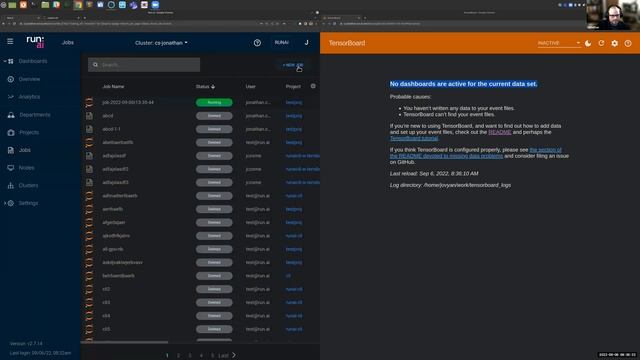Click the Jobs sidebar icon
This screenshot has height=360, width=640.
(11, 150)
